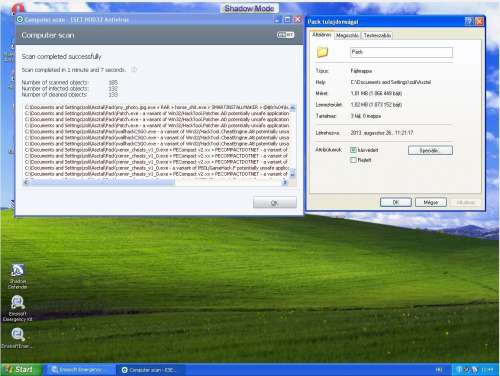Image resolution: width=500 pixels, height=376 pixels.
Task: Click the help question mark in Pack properties
Action: coord(469,21)
